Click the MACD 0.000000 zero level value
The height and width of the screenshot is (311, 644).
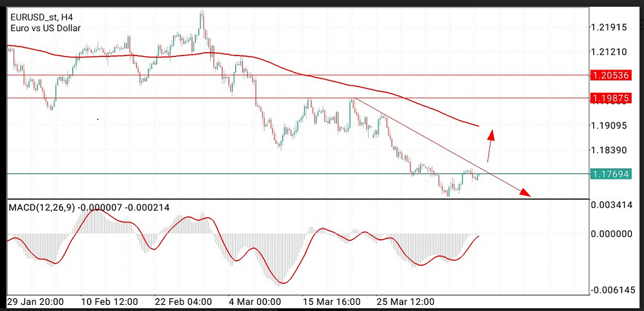pyautogui.click(x=612, y=234)
